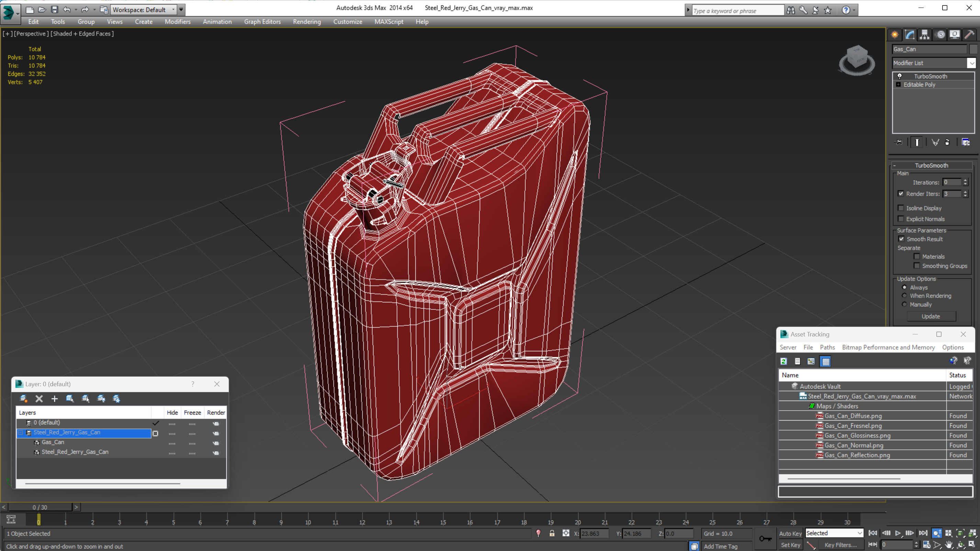Click the Set Key button
Image resolution: width=980 pixels, height=551 pixels.
coord(790,544)
